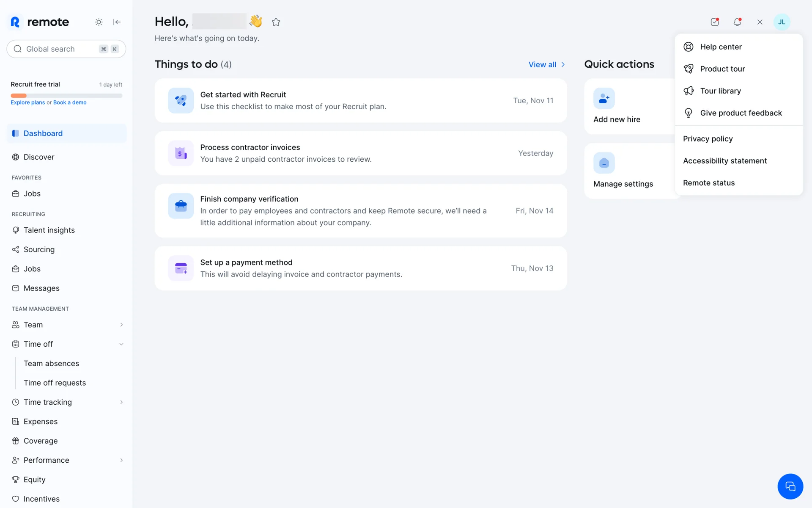Open the Talent insights sidebar item
The width and height of the screenshot is (812, 508).
(x=49, y=230)
